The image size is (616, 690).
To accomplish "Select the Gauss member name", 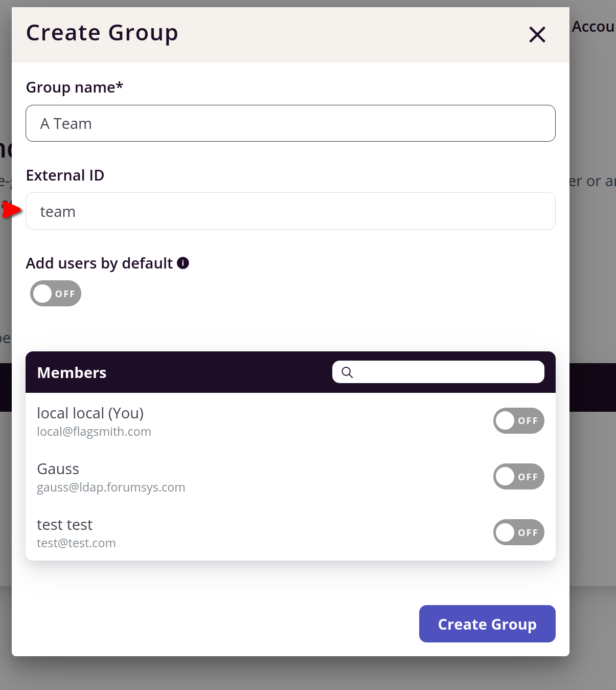I will coord(58,469).
